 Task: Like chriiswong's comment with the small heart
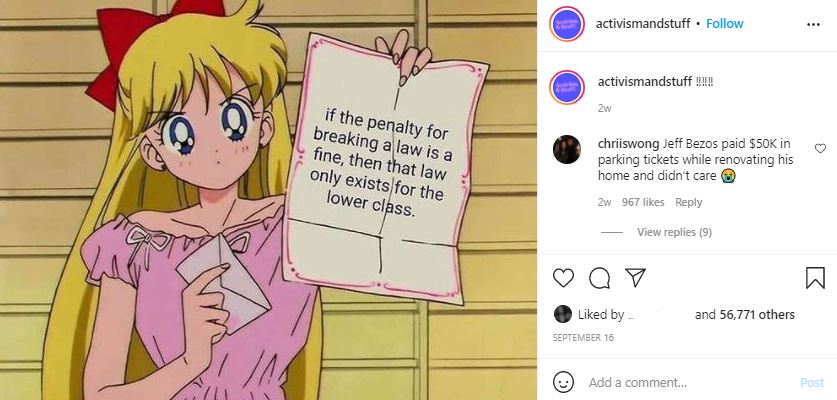[x=820, y=148]
